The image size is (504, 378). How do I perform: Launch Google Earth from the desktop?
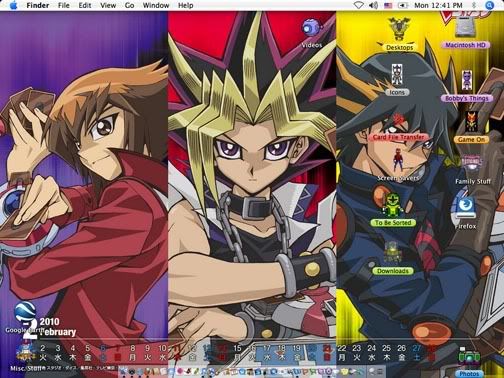click(25, 312)
